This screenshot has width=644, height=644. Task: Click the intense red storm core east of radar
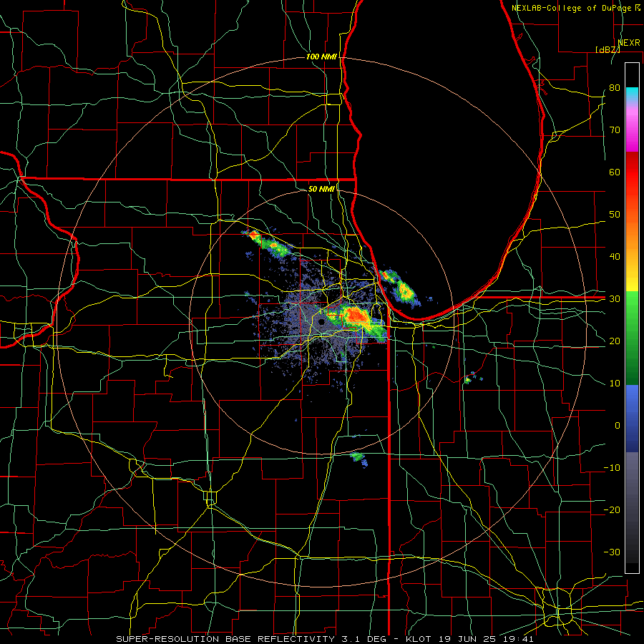[356, 316]
